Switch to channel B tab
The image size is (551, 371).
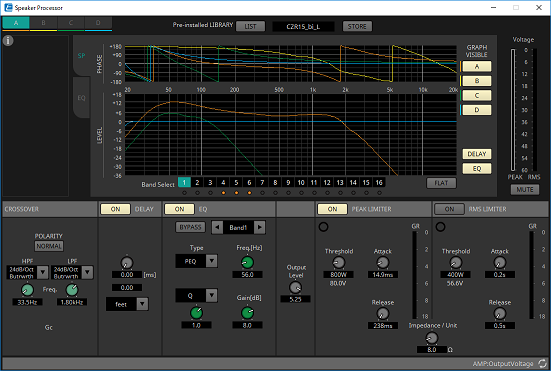tap(43, 23)
